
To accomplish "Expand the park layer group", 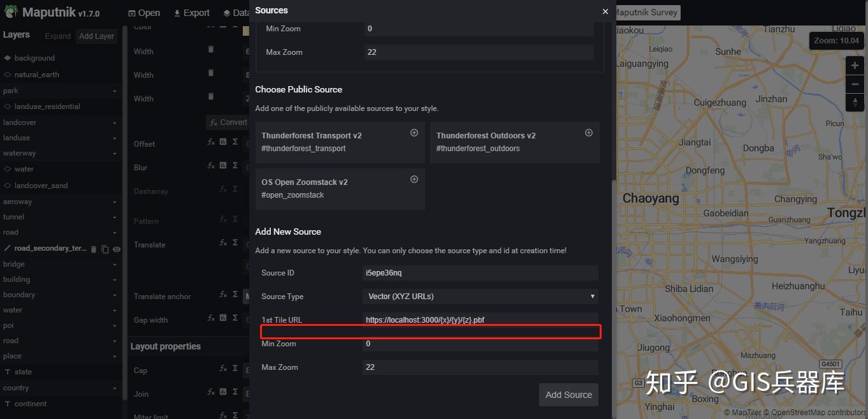I will tap(115, 91).
